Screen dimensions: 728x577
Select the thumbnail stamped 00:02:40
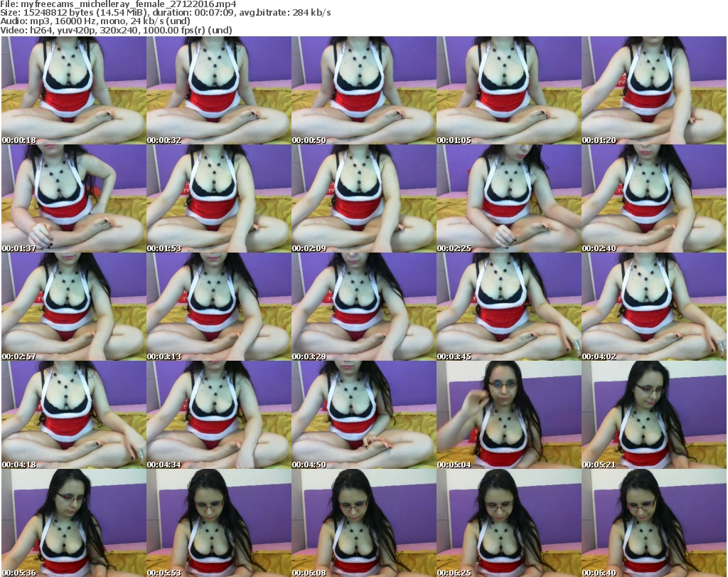[654, 198]
